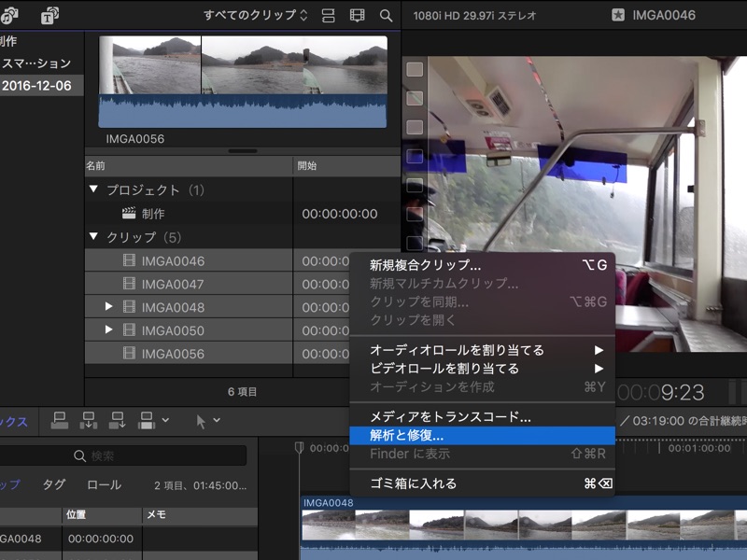Open clip appearance filmstrip options icon

[357, 16]
